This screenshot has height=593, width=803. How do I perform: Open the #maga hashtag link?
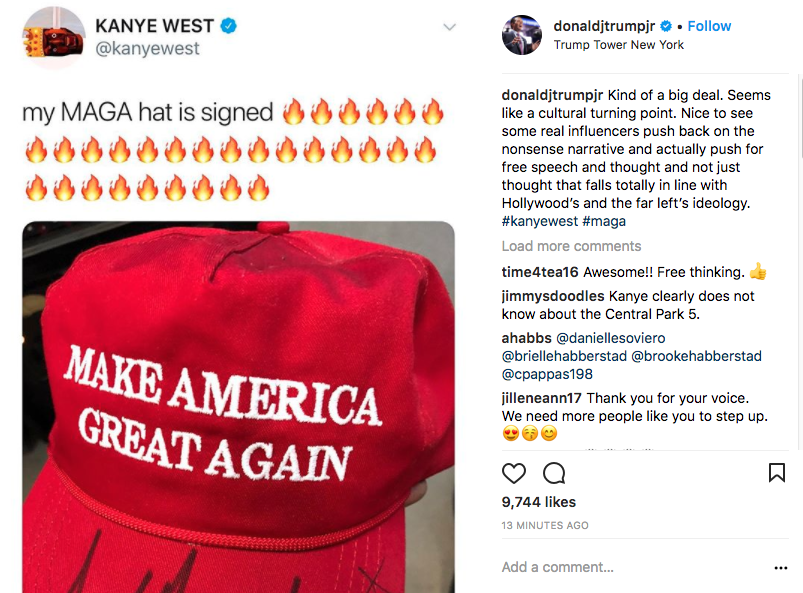pyautogui.click(x=604, y=221)
